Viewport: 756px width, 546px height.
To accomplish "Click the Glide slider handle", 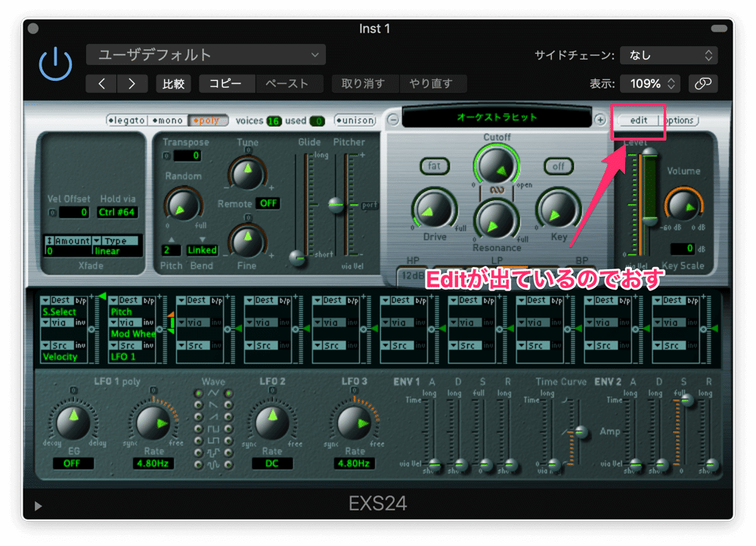I will (x=297, y=258).
